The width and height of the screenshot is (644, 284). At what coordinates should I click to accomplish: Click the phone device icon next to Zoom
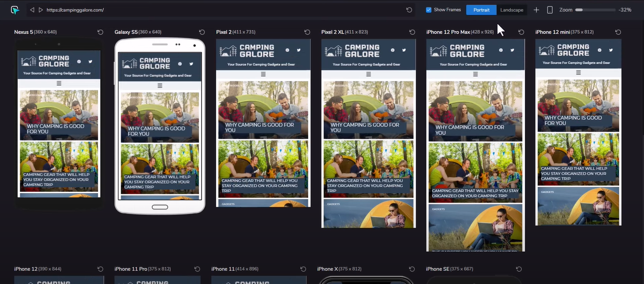[550, 10]
